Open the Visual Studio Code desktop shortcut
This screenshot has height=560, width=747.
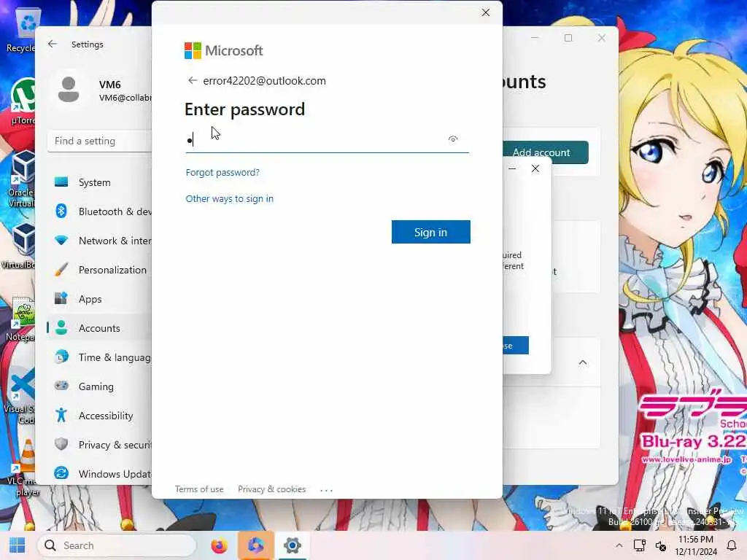[x=20, y=395]
